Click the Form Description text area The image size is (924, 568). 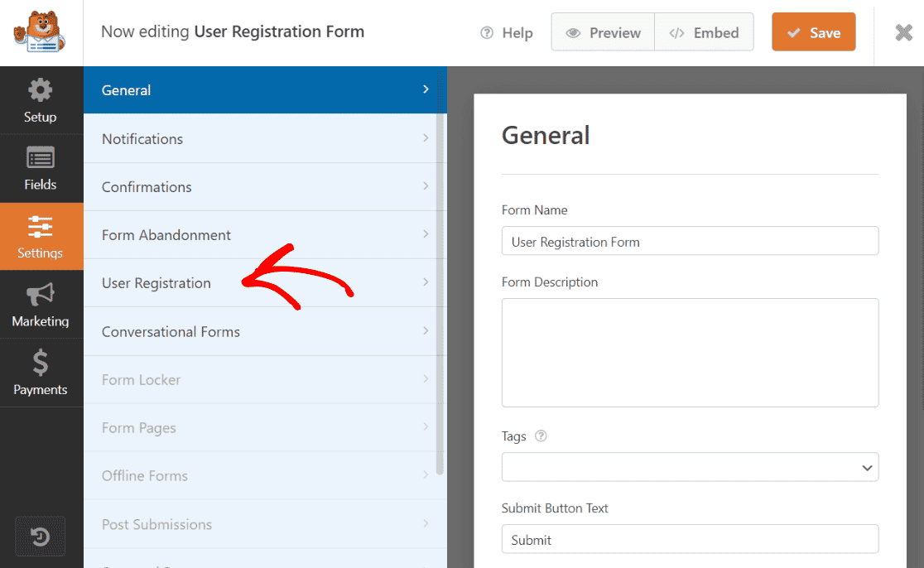690,352
